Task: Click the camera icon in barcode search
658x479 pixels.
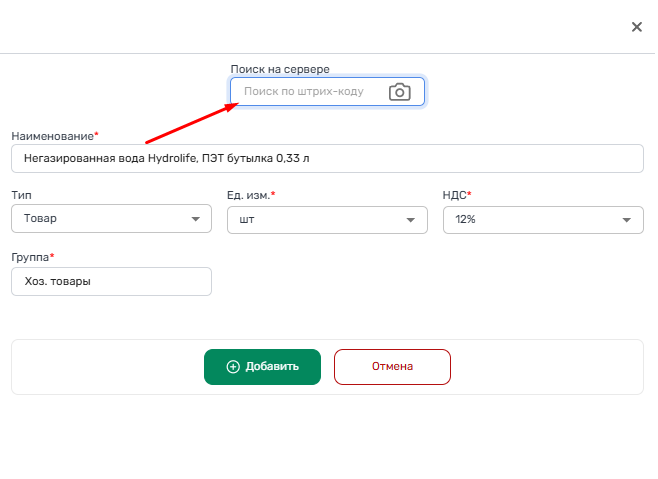Action: (399, 92)
